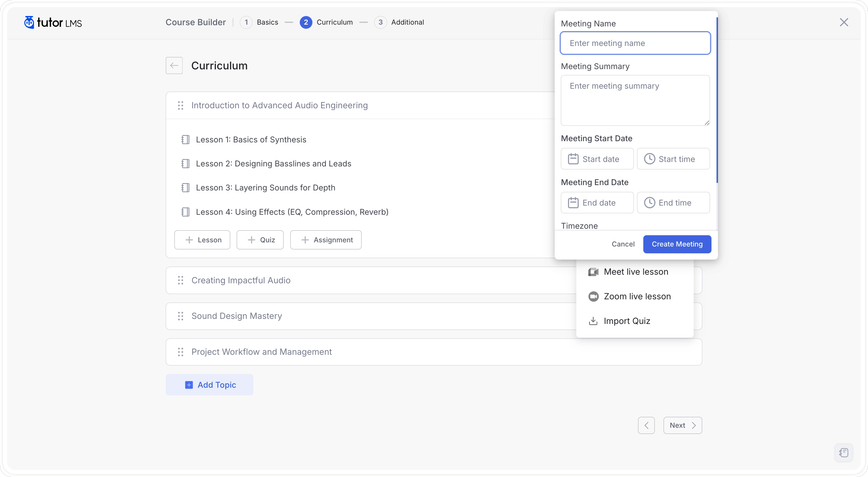
Task: Click Next to continue
Action: [682, 425]
